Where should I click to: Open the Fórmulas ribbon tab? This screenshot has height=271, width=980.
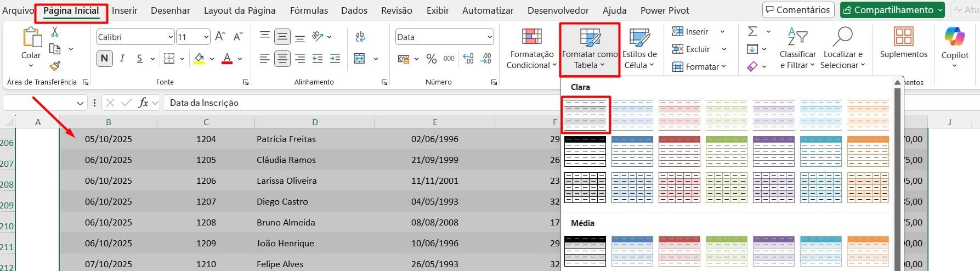point(309,10)
